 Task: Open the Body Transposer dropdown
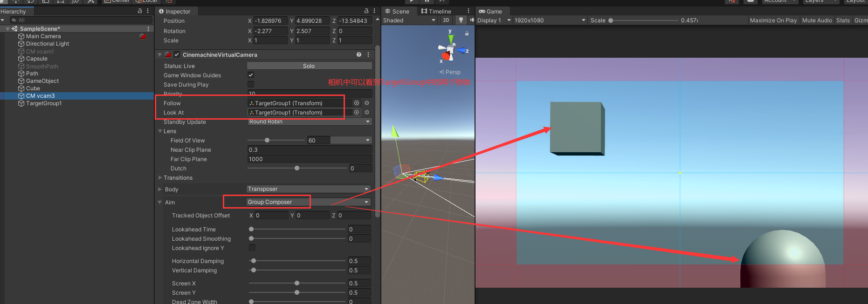pos(309,189)
